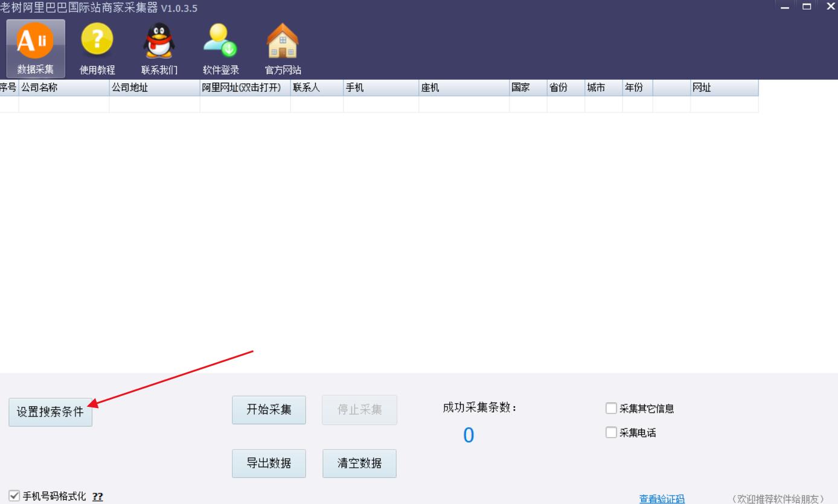Click the 设置搜索条件 button
The height and width of the screenshot is (504, 838).
pyautogui.click(x=50, y=412)
